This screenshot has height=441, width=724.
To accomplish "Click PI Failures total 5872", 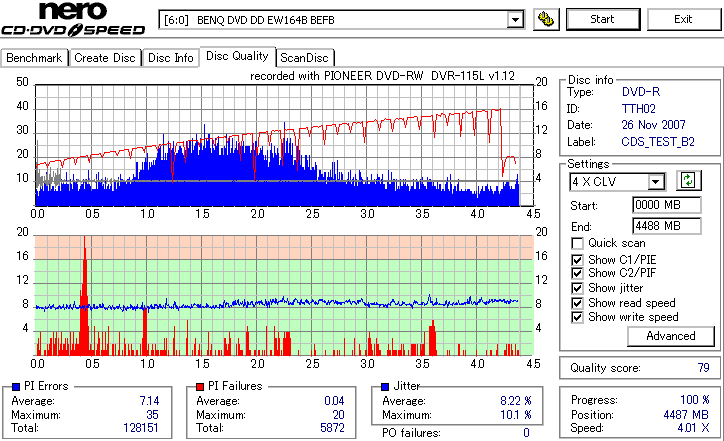I will coord(332,428).
